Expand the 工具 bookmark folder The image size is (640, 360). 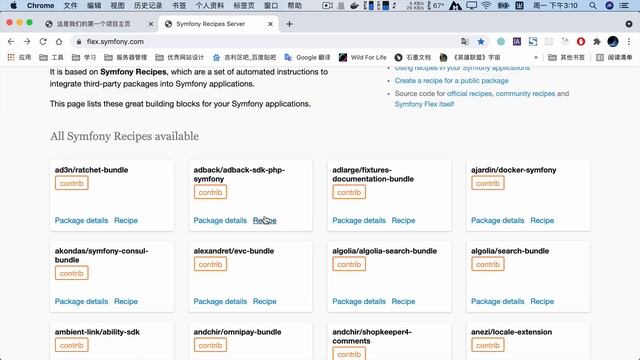point(51,57)
